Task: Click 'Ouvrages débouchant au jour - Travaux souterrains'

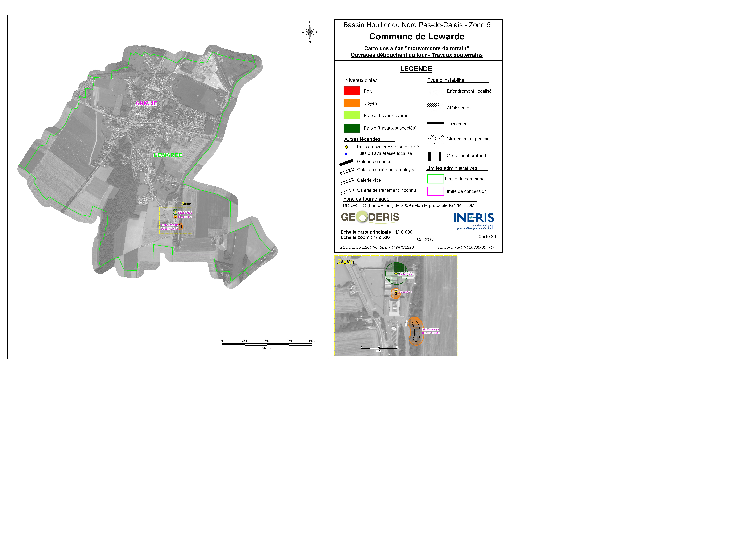Action: click(416, 55)
